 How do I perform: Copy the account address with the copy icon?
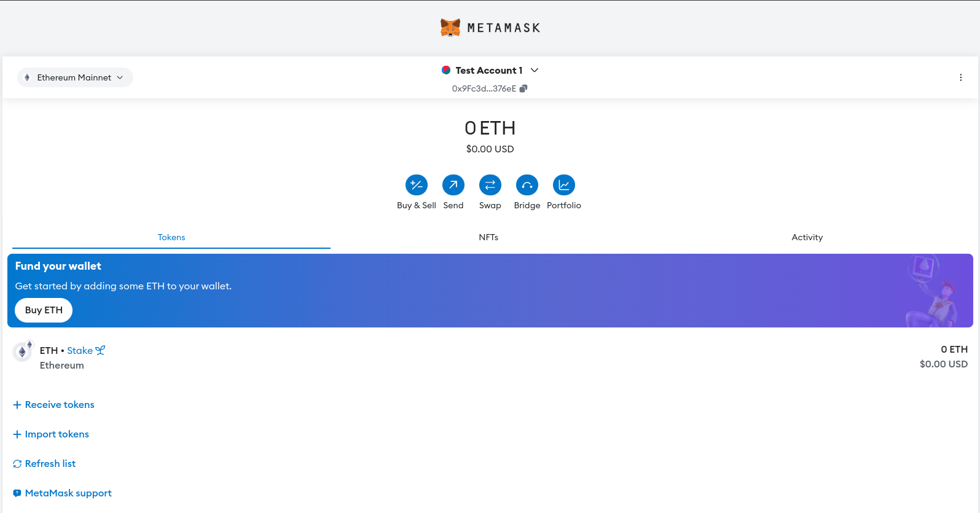tap(523, 88)
